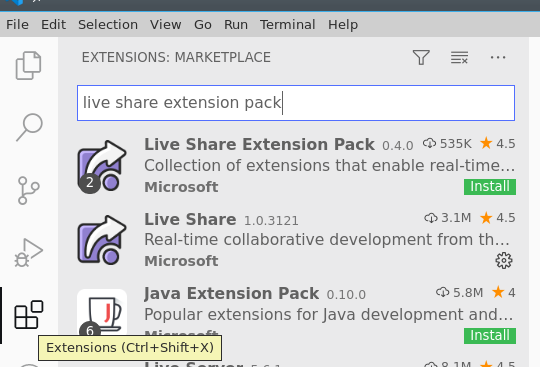
Task: Install the Live Share Extension Pack
Action: [x=490, y=187]
